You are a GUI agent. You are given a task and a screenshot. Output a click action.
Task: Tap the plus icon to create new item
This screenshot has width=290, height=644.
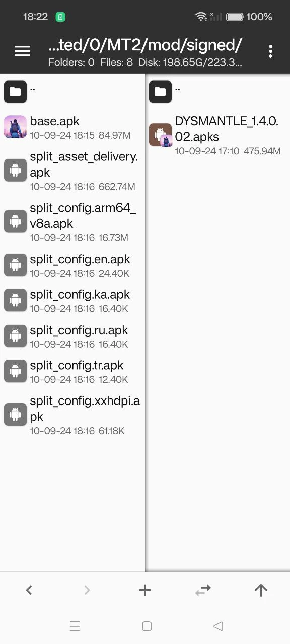(x=145, y=590)
